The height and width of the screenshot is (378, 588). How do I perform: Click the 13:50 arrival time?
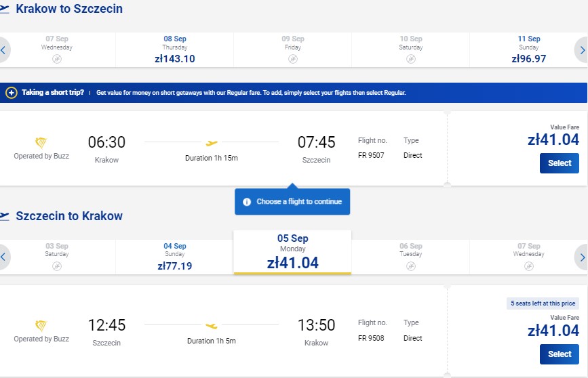coord(316,325)
